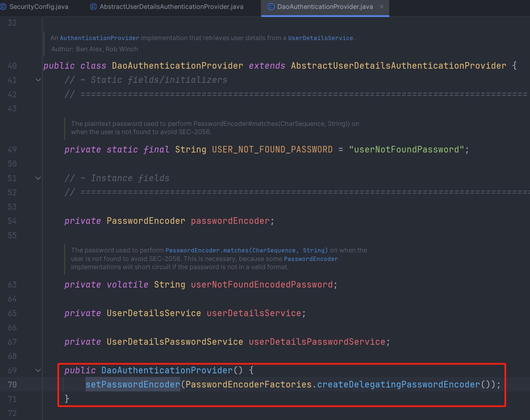
Task: Click the highlighted setPasswordEncoder method call
Action: [133, 385]
